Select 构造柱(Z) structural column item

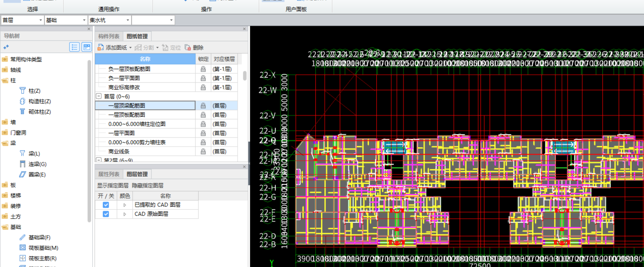point(39,101)
